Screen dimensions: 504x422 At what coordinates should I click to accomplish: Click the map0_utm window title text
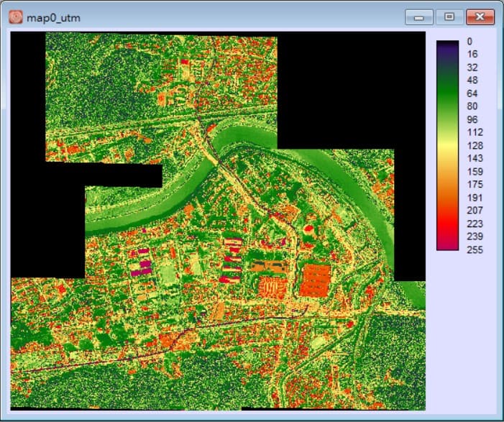[53, 17]
